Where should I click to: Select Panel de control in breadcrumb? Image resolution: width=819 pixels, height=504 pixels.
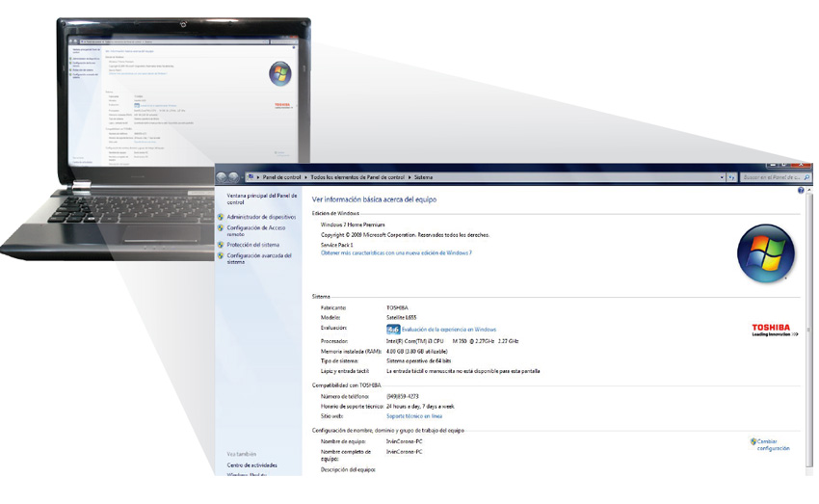(x=281, y=177)
